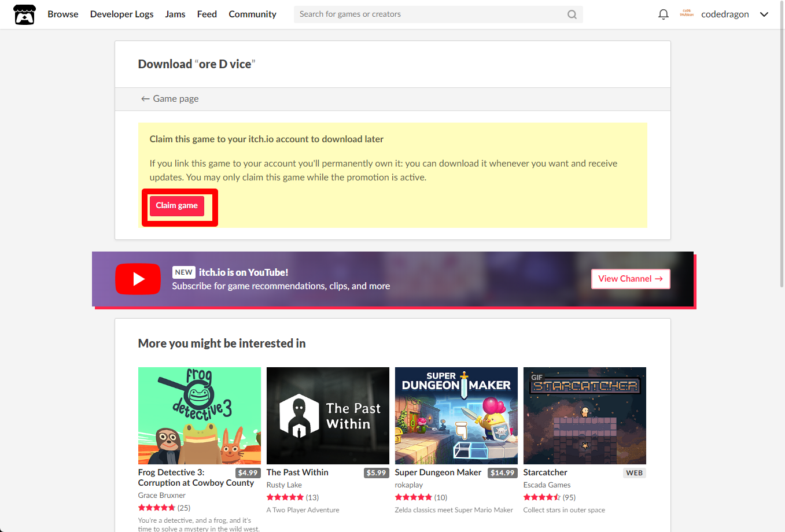Screen dimensions: 785x532
Task: Open Super Dungeon Maker title link
Action: coord(438,472)
